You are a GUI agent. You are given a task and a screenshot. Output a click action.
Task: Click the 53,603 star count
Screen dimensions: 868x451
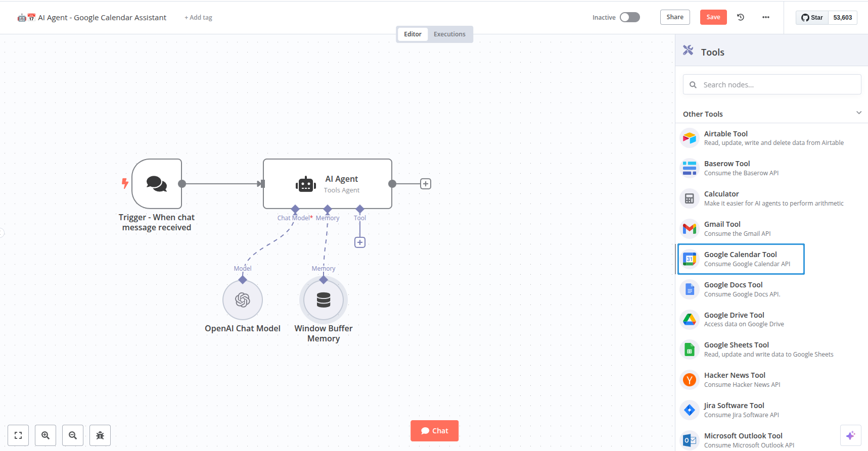(843, 18)
